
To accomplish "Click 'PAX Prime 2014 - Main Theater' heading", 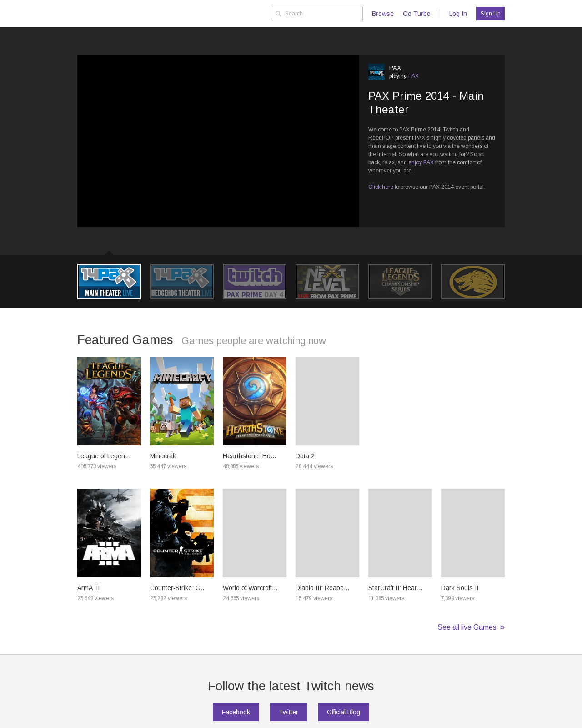I will pyautogui.click(x=426, y=103).
